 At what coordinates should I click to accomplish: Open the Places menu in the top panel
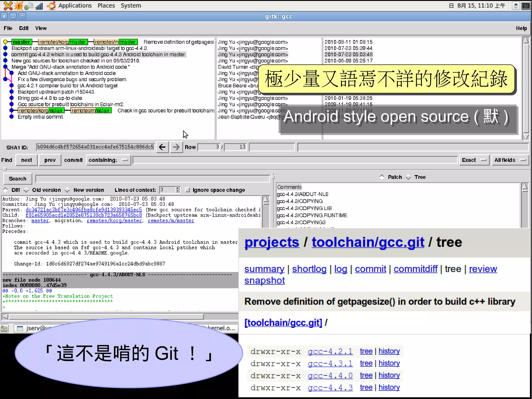point(106,5)
